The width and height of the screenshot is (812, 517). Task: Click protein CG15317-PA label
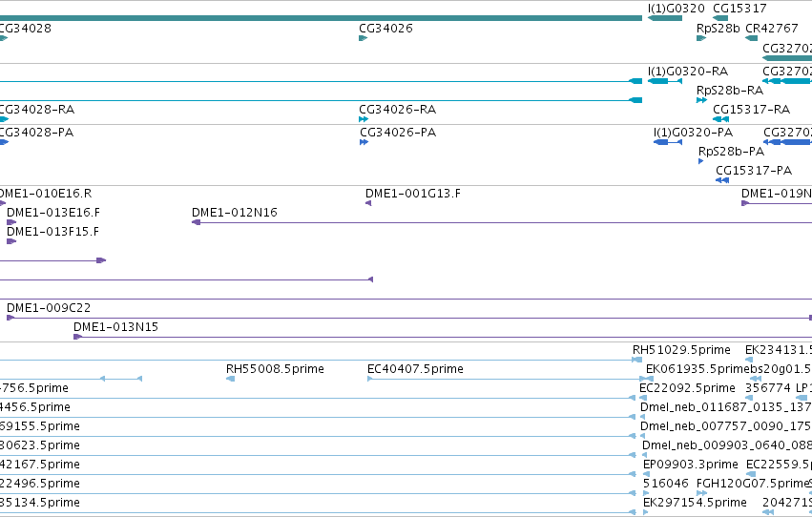[754, 171]
